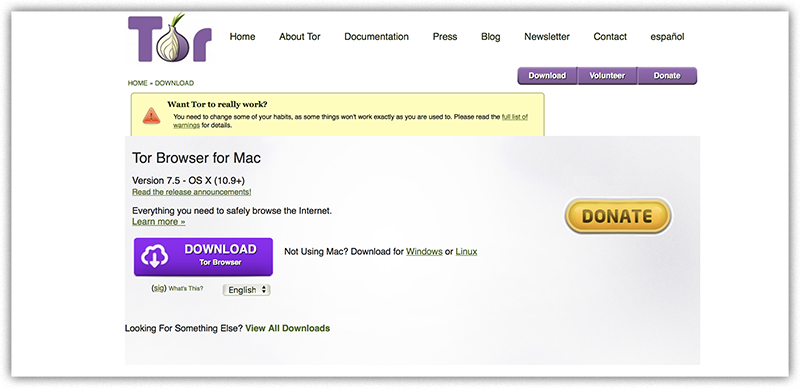Download for Windows link
Screen dimensions: 800x388
click(424, 252)
